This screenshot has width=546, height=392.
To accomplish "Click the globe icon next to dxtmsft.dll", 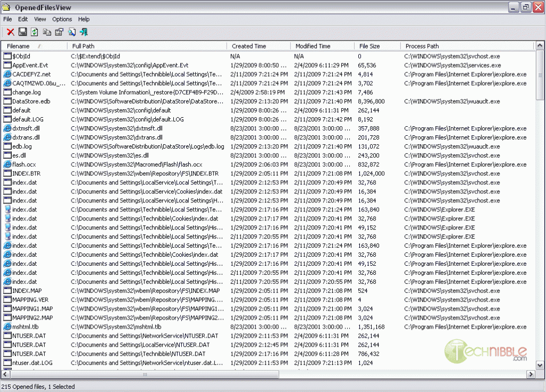I will point(7,128).
